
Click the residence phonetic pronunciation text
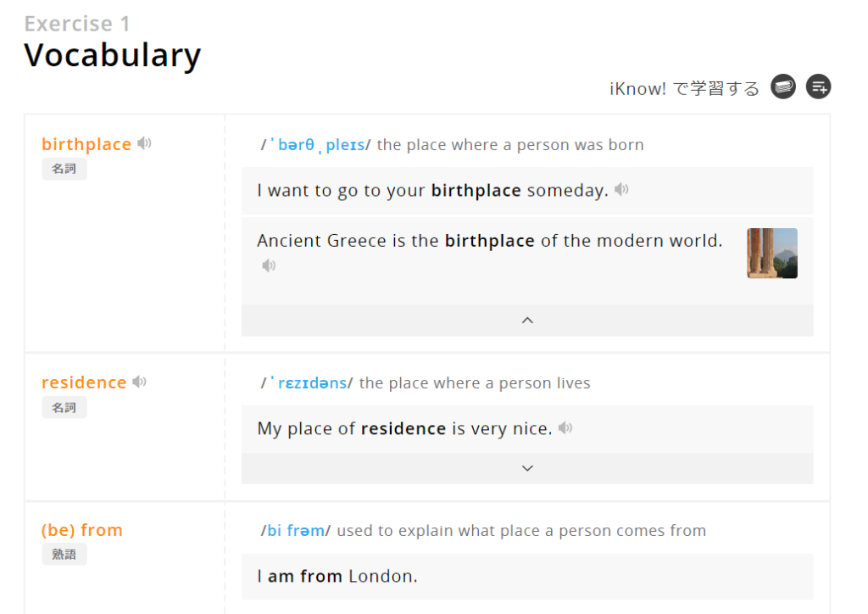pyautogui.click(x=307, y=383)
